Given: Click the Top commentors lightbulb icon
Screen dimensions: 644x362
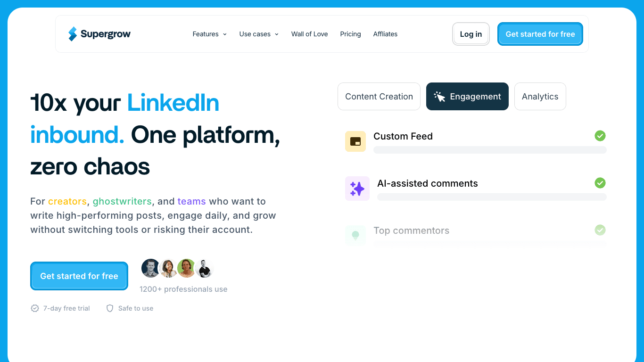Looking at the screenshot, I should click(355, 235).
